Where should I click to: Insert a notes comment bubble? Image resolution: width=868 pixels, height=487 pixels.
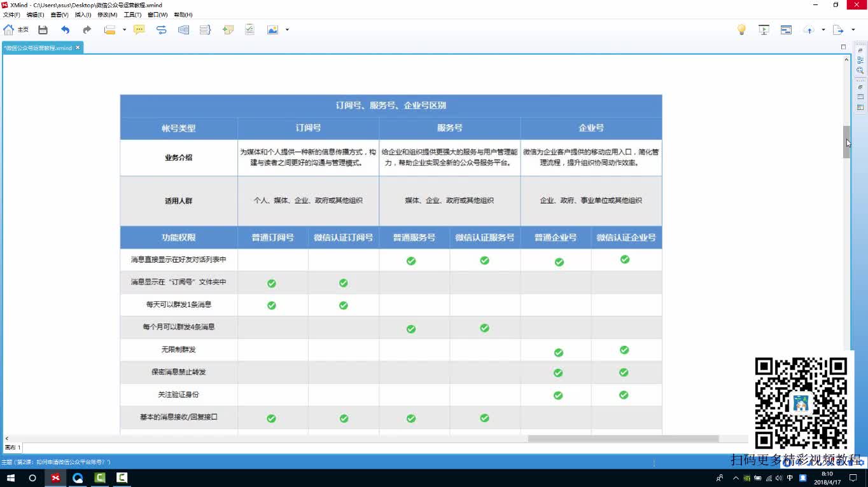tap(139, 29)
